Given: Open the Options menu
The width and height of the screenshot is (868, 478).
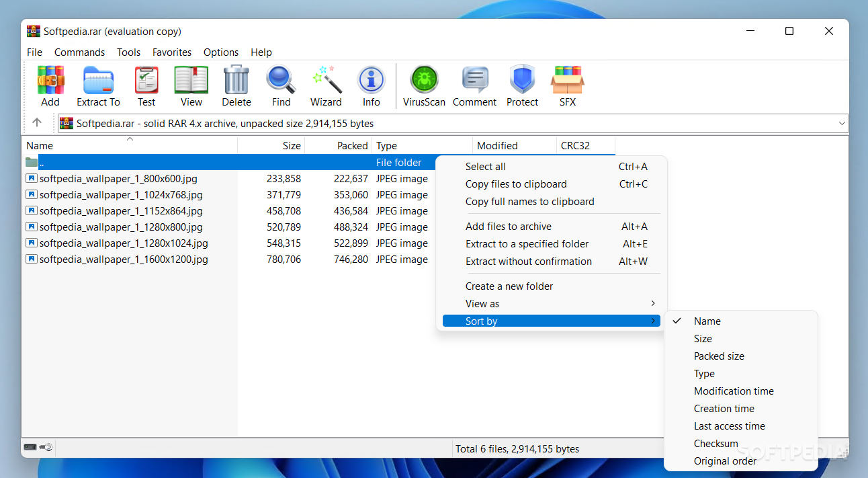Looking at the screenshot, I should 221,52.
